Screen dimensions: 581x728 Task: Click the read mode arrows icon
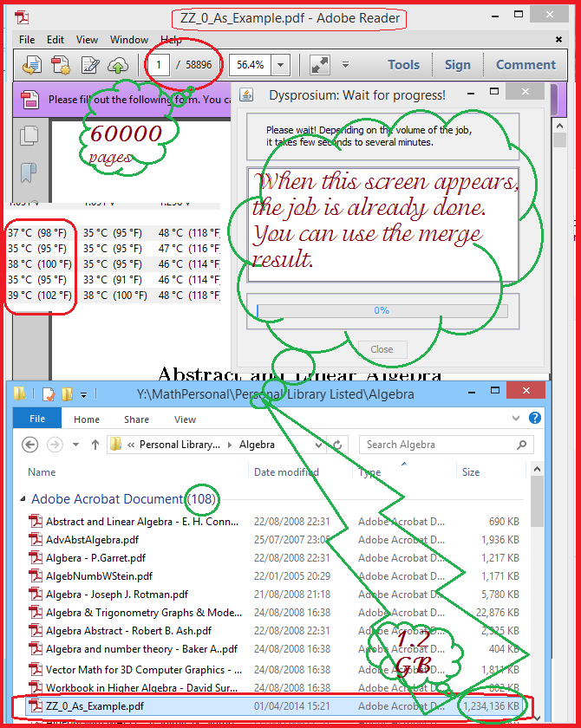point(319,64)
